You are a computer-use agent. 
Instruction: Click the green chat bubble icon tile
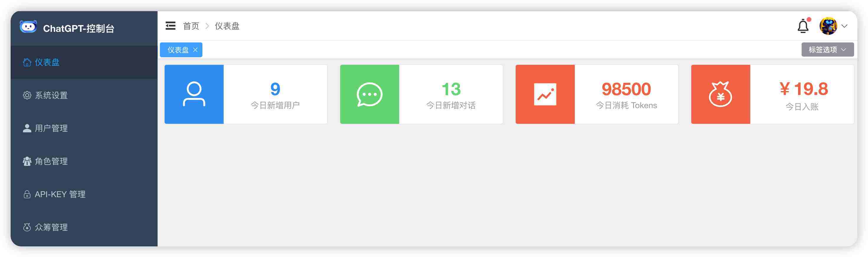(x=370, y=94)
